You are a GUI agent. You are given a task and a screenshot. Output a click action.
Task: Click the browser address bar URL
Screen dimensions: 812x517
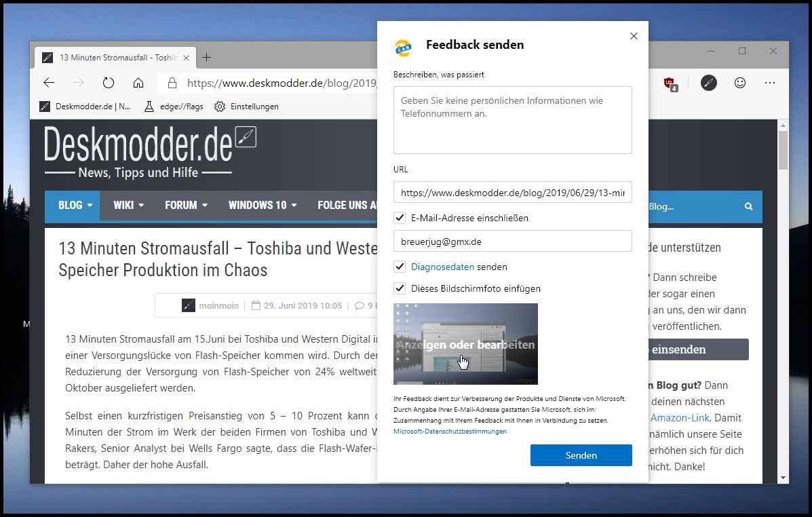282,83
